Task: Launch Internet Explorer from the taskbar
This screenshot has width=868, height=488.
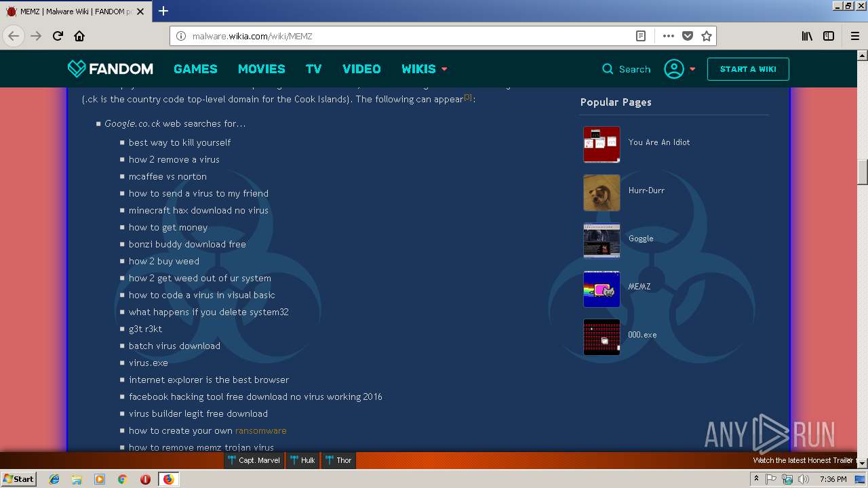Action: point(54,479)
